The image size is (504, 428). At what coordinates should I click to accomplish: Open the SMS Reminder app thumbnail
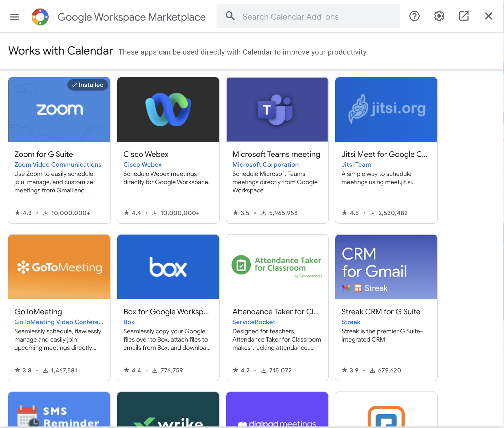(59, 409)
